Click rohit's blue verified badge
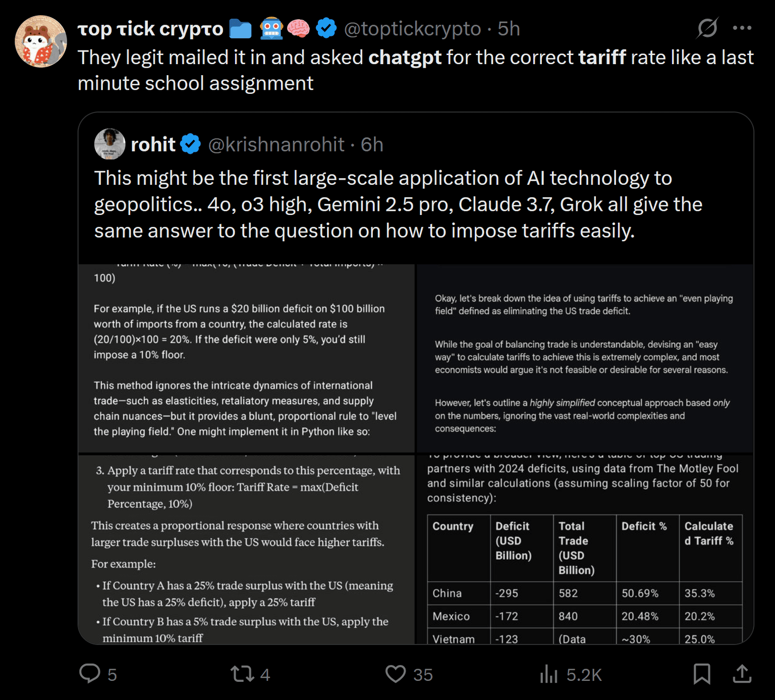The width and height of the screenshot is (775, 700). point(191,144)
